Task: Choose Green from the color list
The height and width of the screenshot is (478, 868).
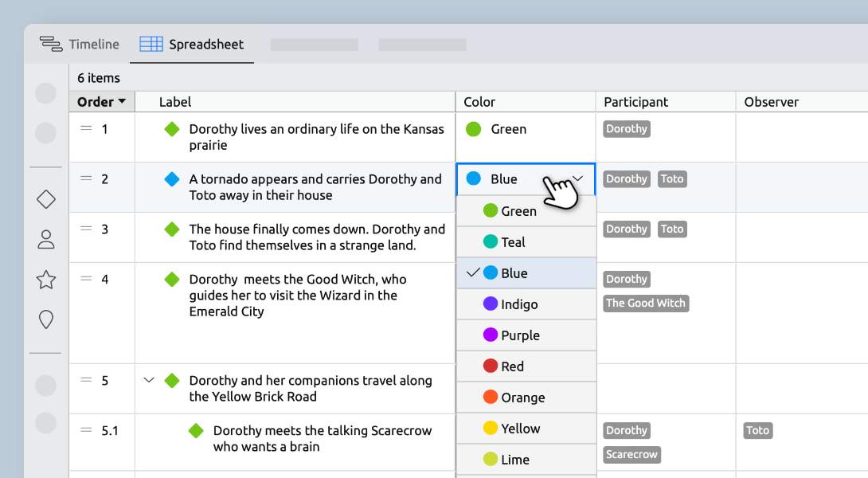Action: tap(526, 211)
